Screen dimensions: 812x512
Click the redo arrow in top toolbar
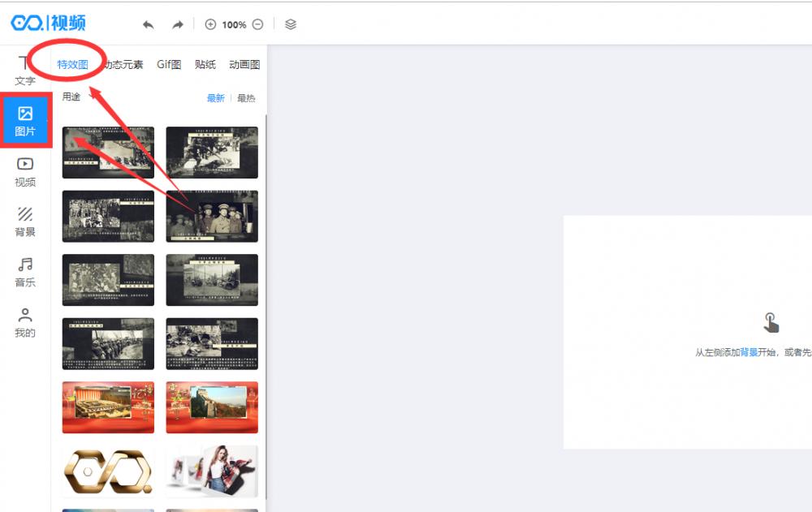(x=177, y=24)
